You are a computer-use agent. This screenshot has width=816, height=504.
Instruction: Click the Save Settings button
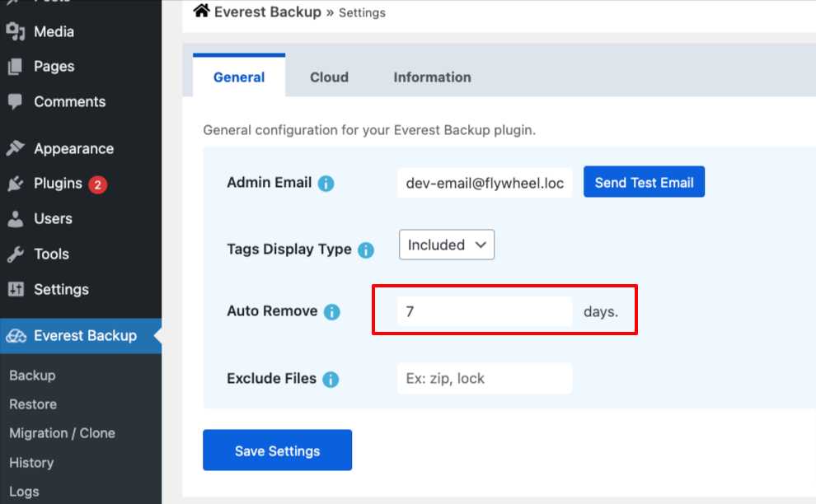point(277,450)
